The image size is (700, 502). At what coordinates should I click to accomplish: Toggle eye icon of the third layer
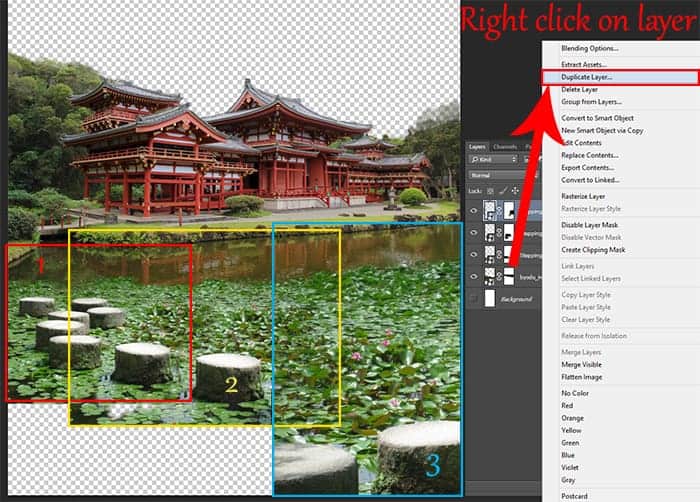pyautogui.click(x=474, y=255)
